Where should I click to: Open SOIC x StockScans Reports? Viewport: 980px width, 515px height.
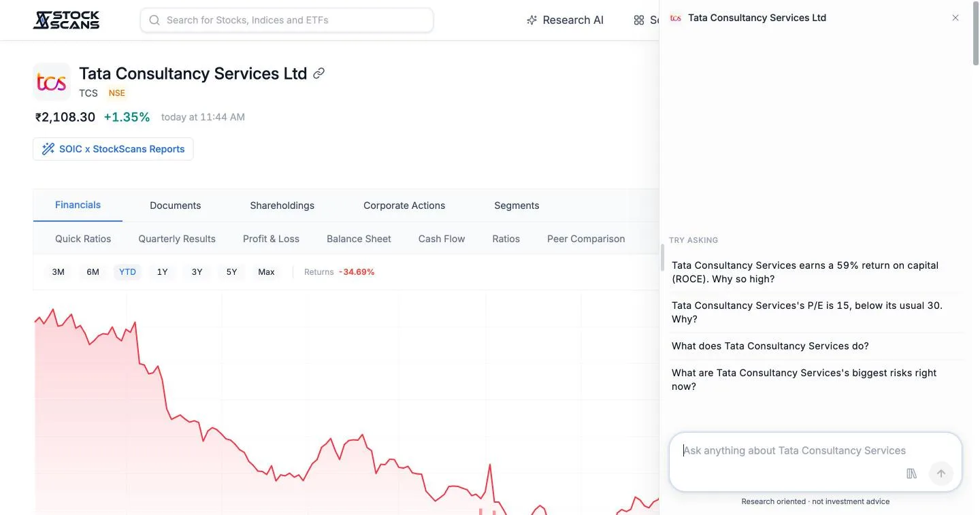(113, 149)
